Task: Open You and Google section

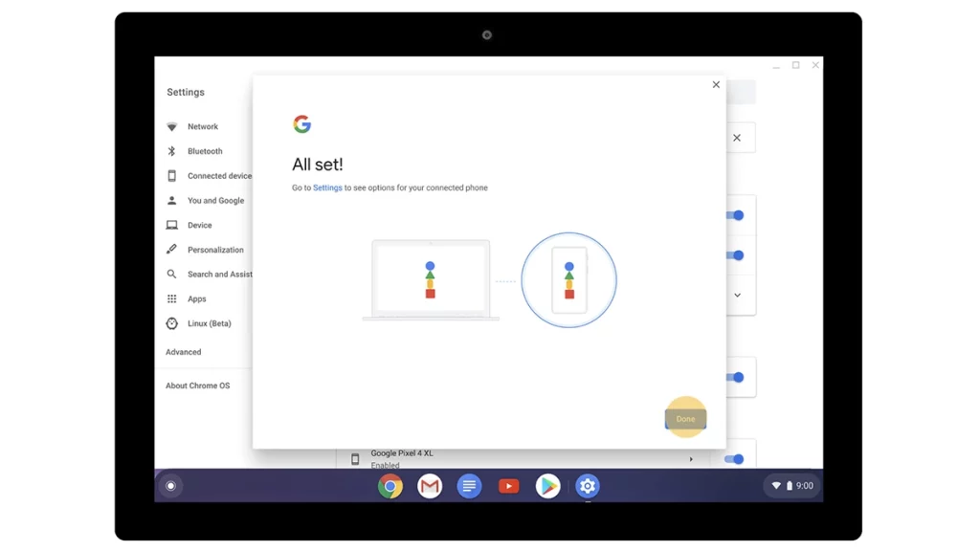Action: (215, 201)
